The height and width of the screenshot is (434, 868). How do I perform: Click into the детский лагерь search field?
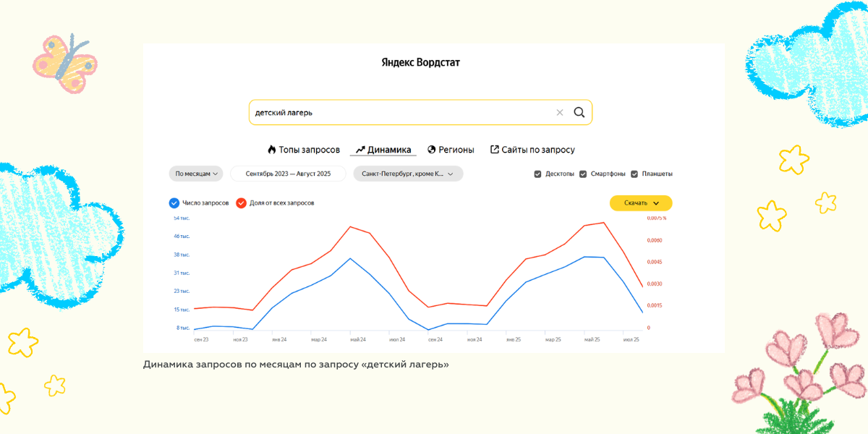(398, 113)
